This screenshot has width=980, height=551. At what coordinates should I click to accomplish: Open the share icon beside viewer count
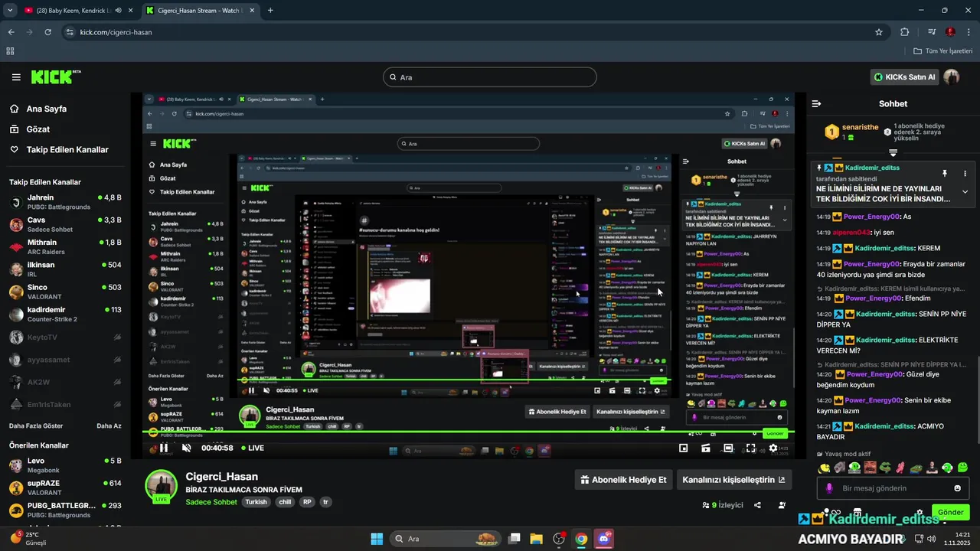coord(757,505)
